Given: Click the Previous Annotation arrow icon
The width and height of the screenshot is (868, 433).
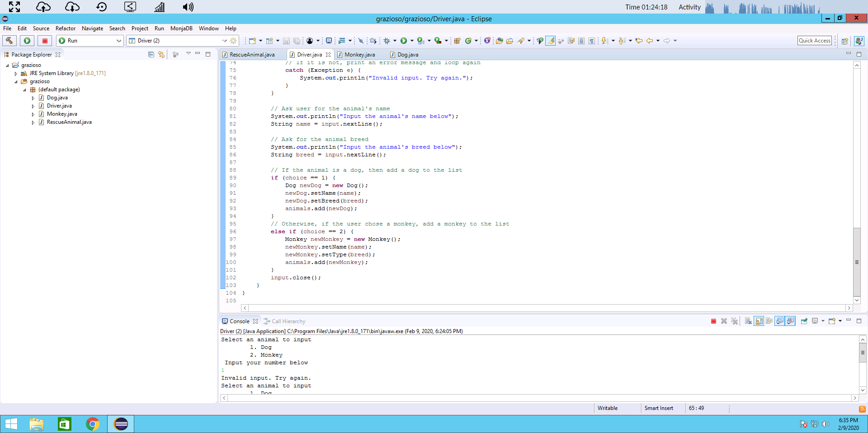Looking at the screenshot, I should (622, 41).
